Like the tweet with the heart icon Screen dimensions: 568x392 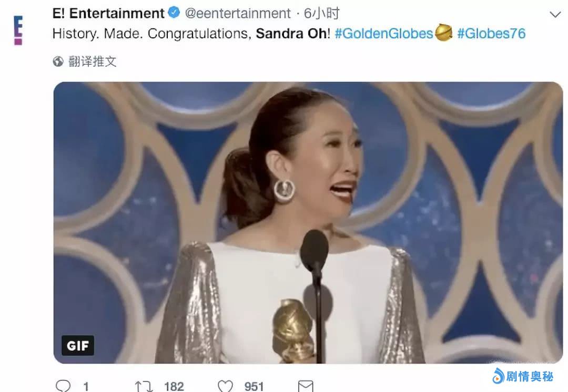pos(225,386)
